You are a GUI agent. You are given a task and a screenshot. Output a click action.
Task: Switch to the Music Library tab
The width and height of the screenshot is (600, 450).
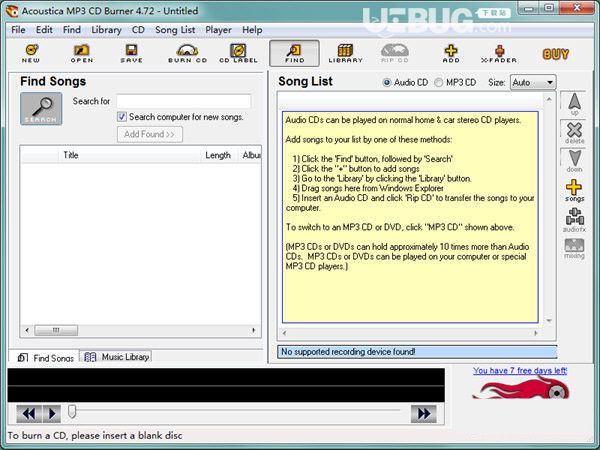[116, 357]
